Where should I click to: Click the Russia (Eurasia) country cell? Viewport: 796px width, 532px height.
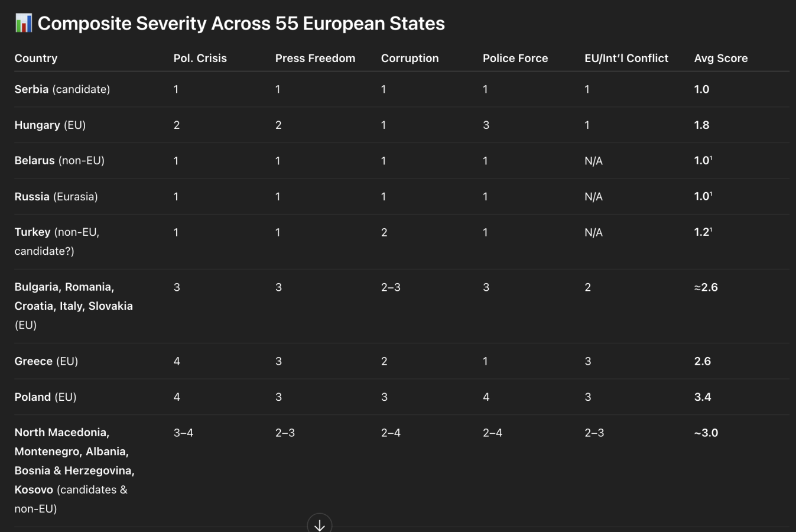click(x=56, y=196)
